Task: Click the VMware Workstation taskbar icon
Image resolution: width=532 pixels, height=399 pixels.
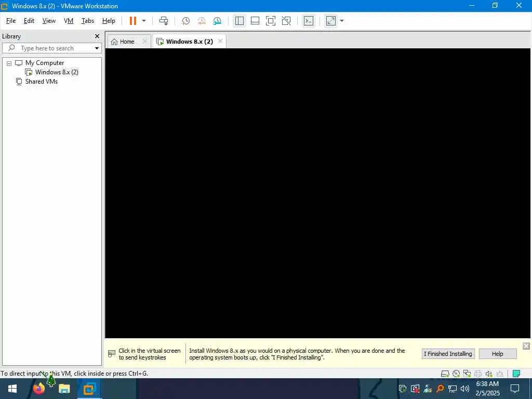Action: click(x=89, y=389)
